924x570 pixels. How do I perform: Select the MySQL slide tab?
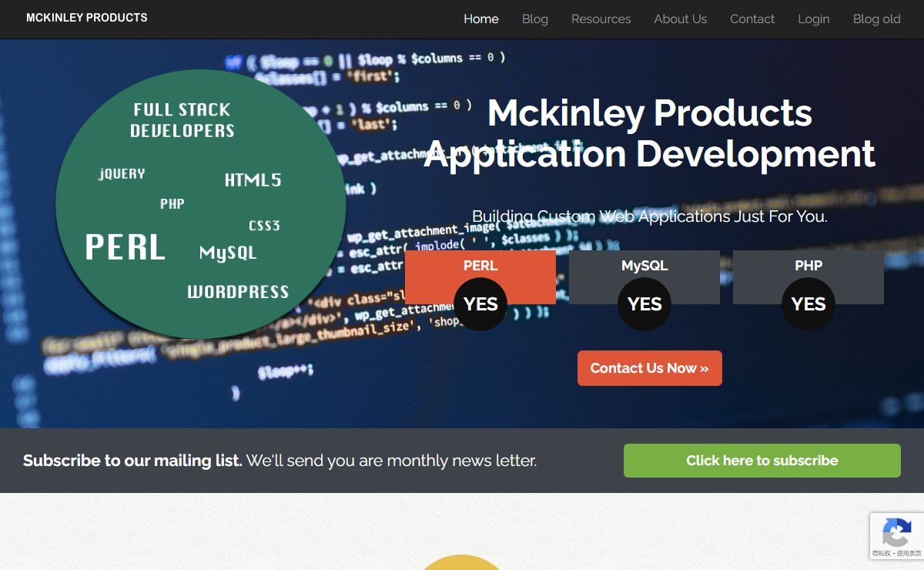(x=644, y=266)
